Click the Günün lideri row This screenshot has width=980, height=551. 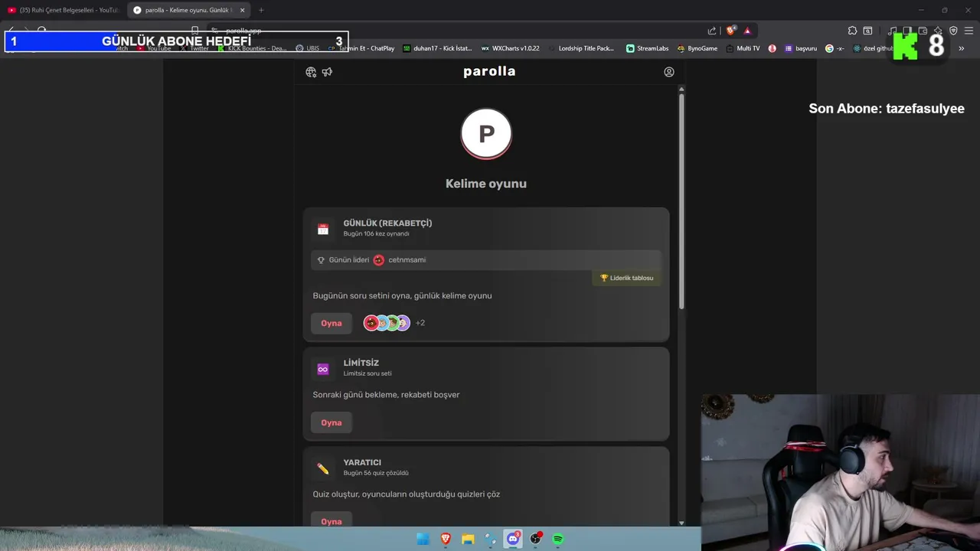[485, 260]
